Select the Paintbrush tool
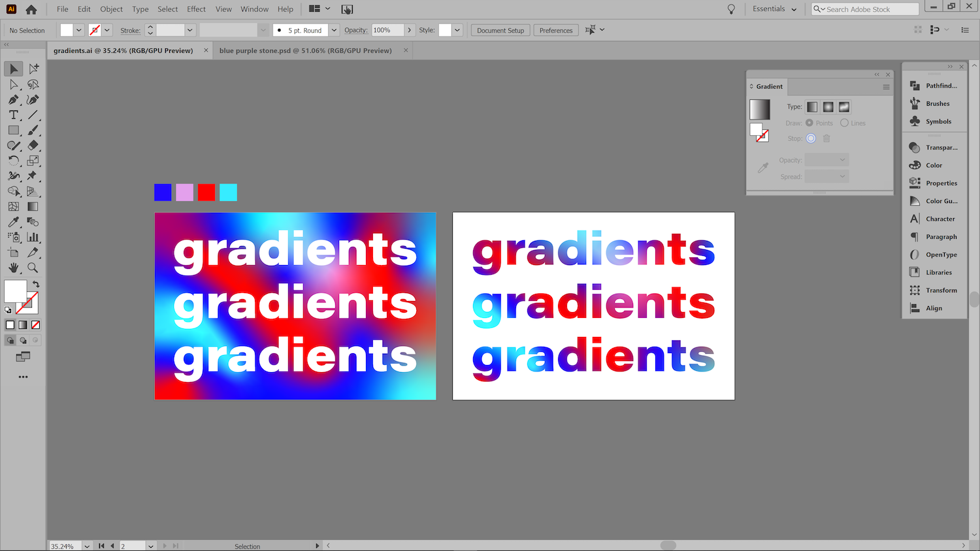The image size is (980, 551). tap(33, 130)
